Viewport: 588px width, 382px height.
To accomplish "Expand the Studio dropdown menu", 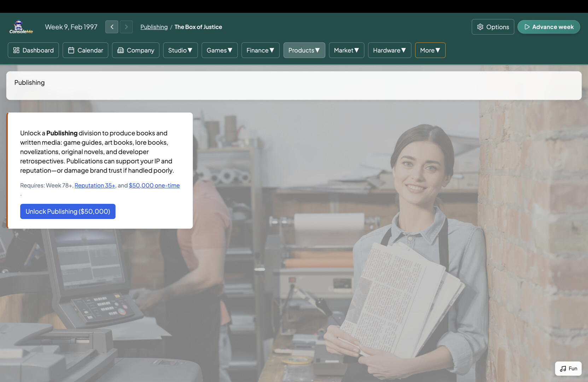I will point(180,50).
